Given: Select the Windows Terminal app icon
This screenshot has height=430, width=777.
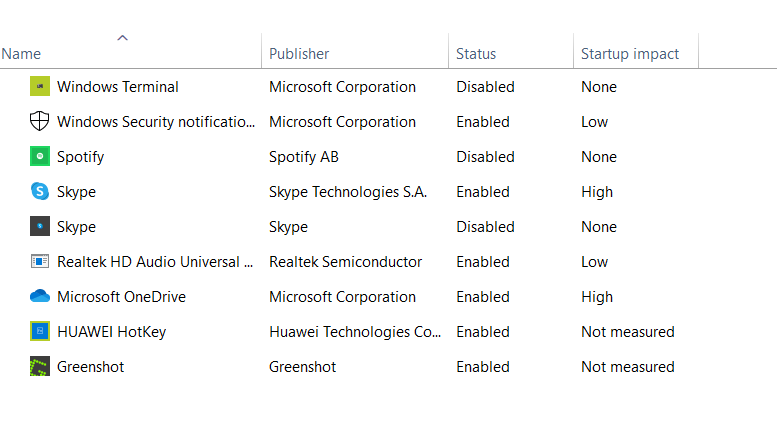Looking at the screenshot, I should pyautogui.click(x=40, y=86).
